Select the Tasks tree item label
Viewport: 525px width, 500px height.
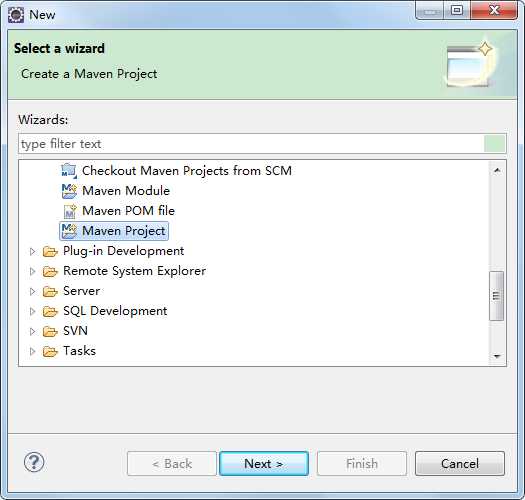79,351
